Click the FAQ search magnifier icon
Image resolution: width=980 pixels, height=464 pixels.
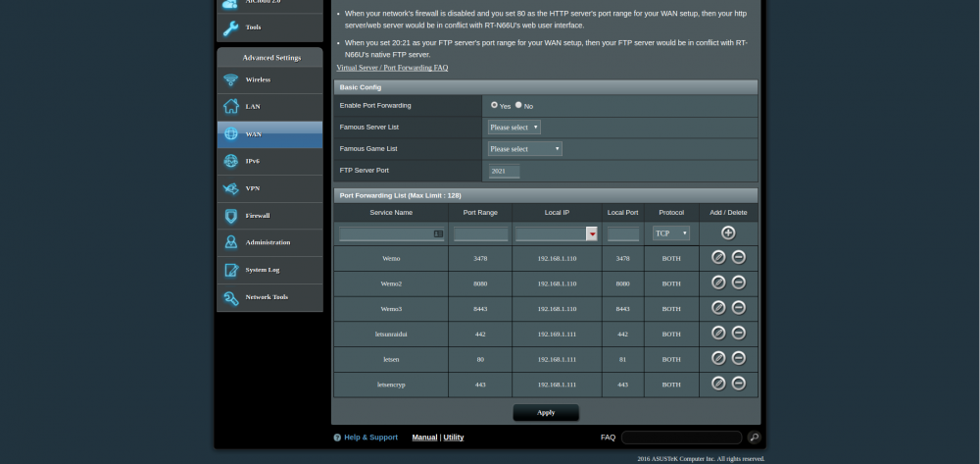755,438
